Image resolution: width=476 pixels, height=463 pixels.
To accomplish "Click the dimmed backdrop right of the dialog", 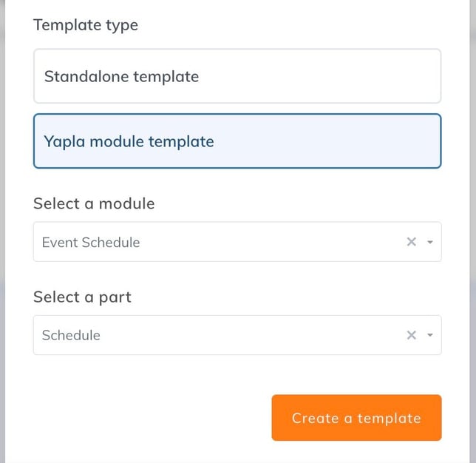I will (x=473, y=222).
